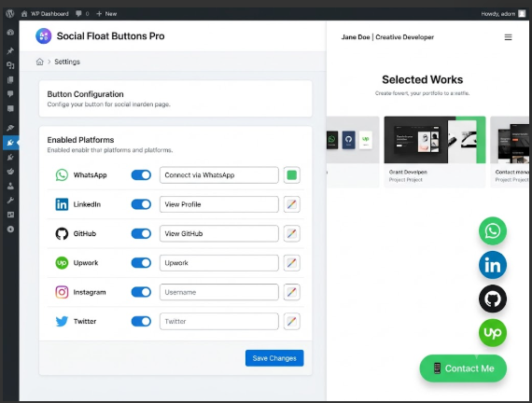Open Dashboard gauge icon in sidebar
This screenshot has height=403, width=532.
coord(10,33)
